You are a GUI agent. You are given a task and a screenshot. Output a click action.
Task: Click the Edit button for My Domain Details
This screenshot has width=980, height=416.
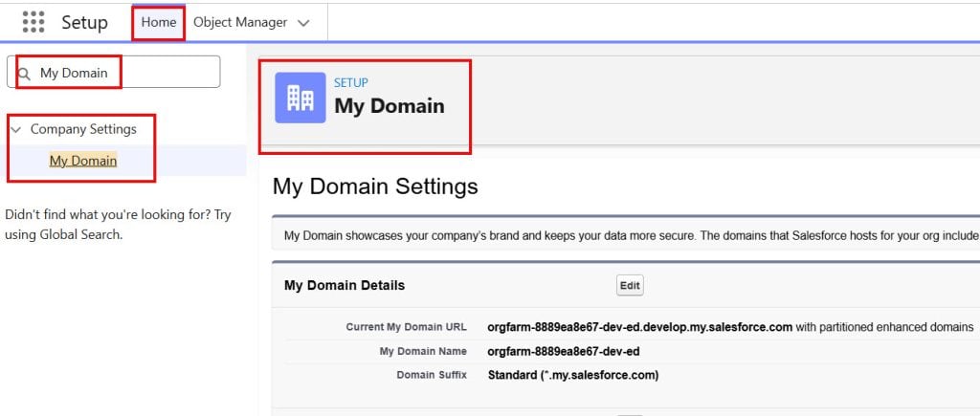coord(630,285)
